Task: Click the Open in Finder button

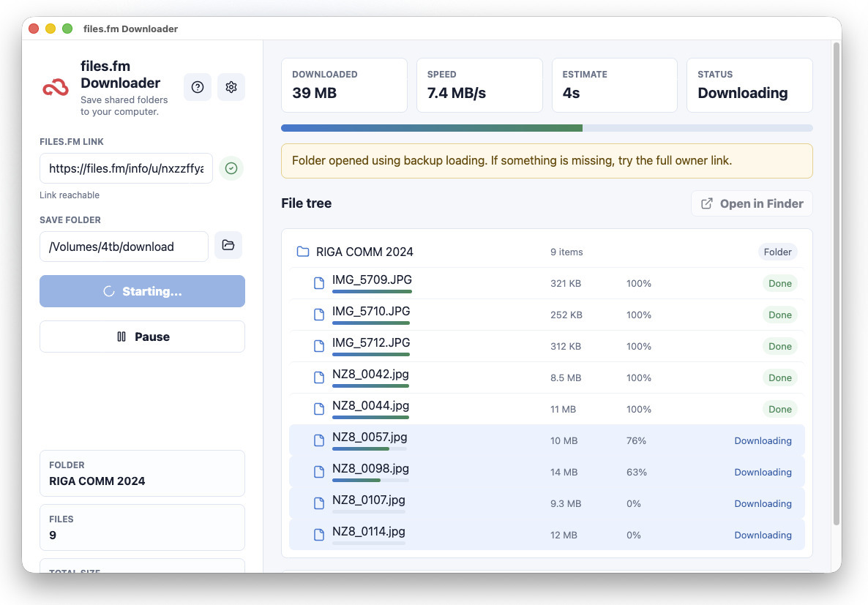Action: [752, 203]
